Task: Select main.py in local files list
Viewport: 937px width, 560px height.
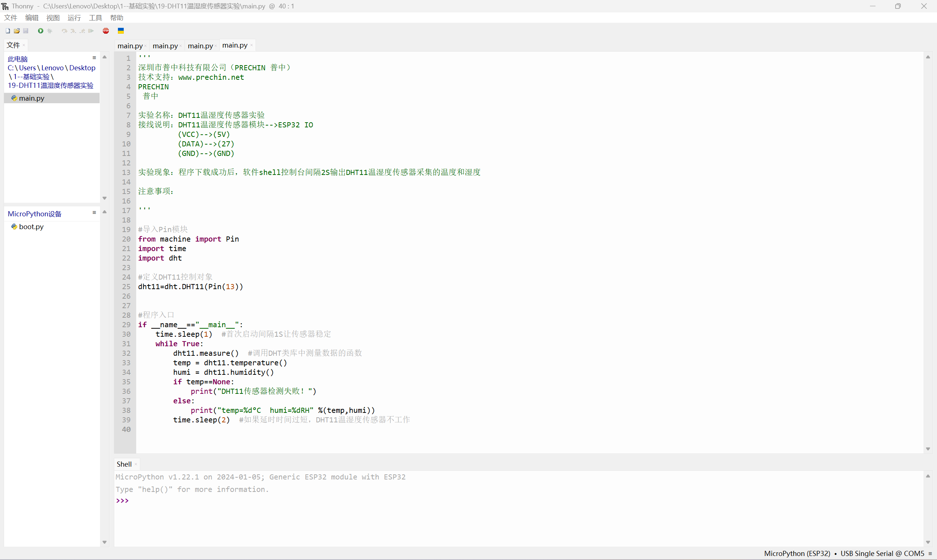Action: (x=52, y=98)
